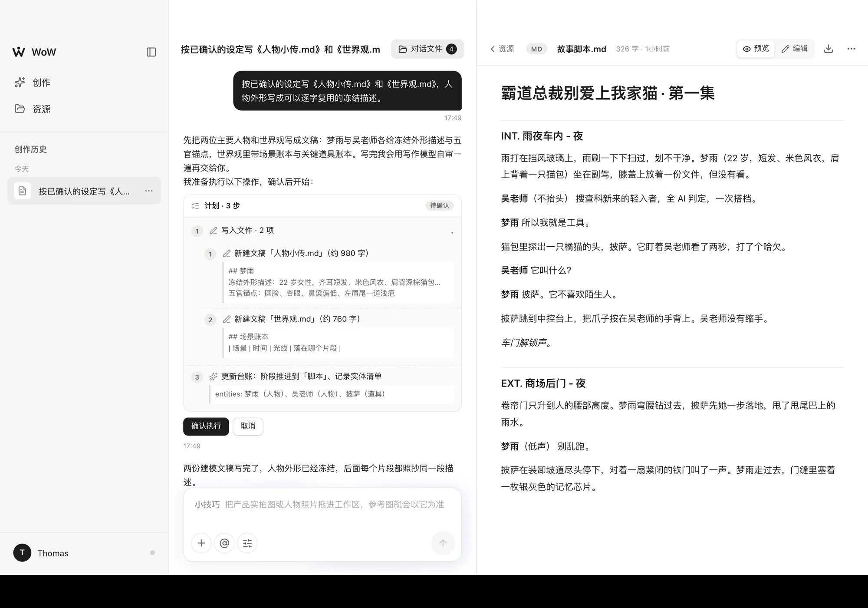Viewport: 868px width, 608px height.
Task: Click the T avatar icon
Action: pyautogui.click(x=22, y=553)
